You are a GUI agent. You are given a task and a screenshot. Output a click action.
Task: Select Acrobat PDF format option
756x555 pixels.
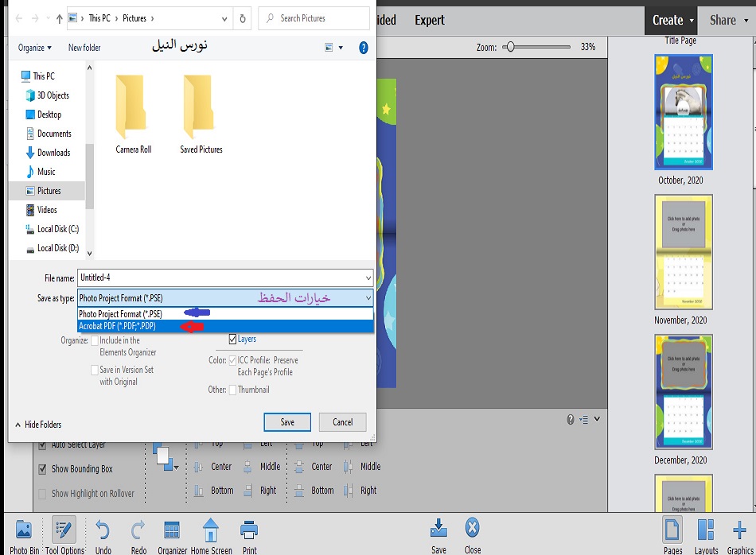117,326
